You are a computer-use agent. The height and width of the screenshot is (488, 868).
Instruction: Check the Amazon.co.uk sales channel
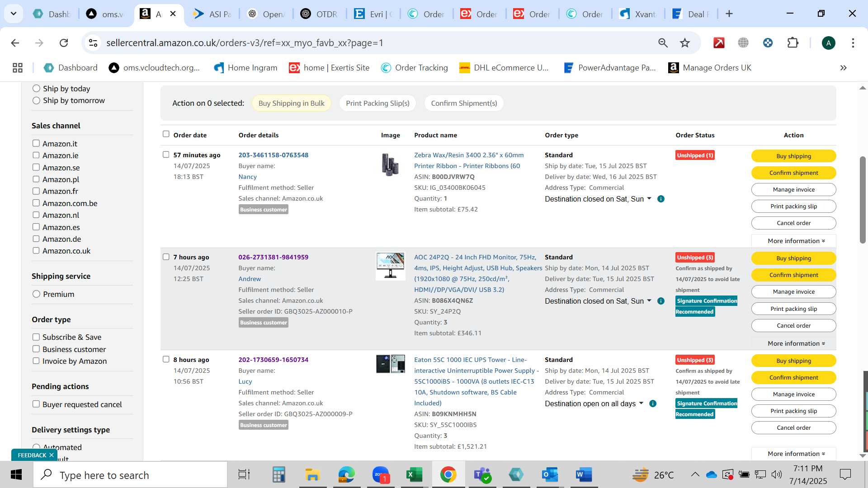tap(36, 250)
